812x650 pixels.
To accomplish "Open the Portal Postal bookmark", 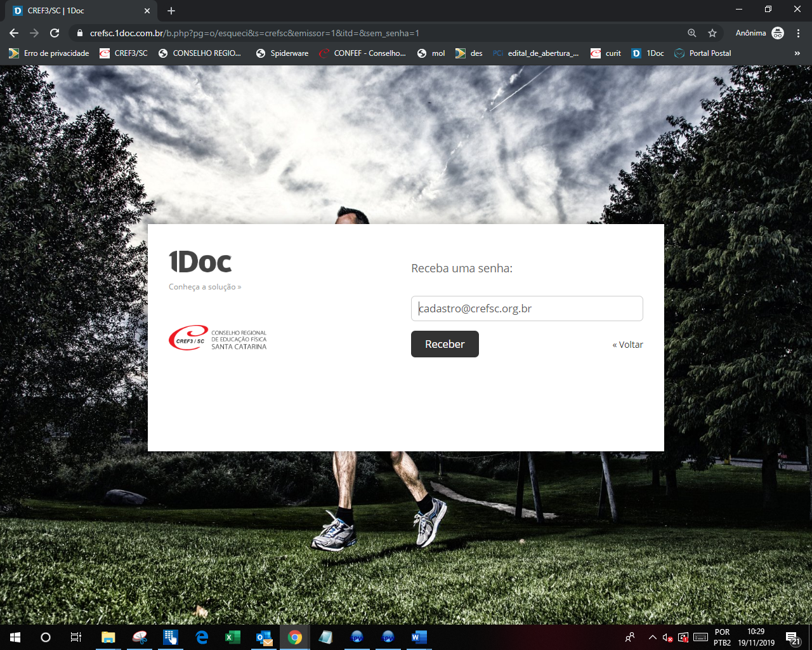I will click(703, 53).
